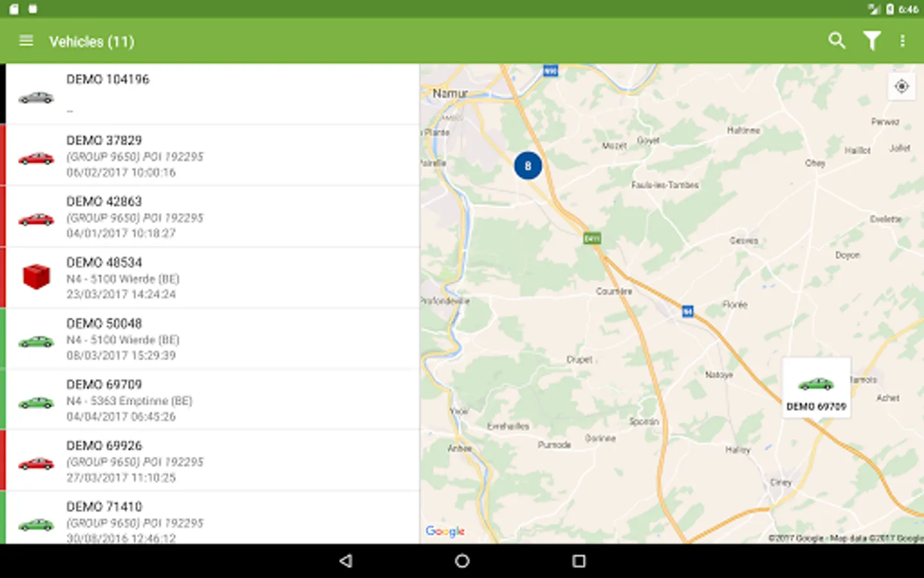Click the Namur label on the map

450,94
